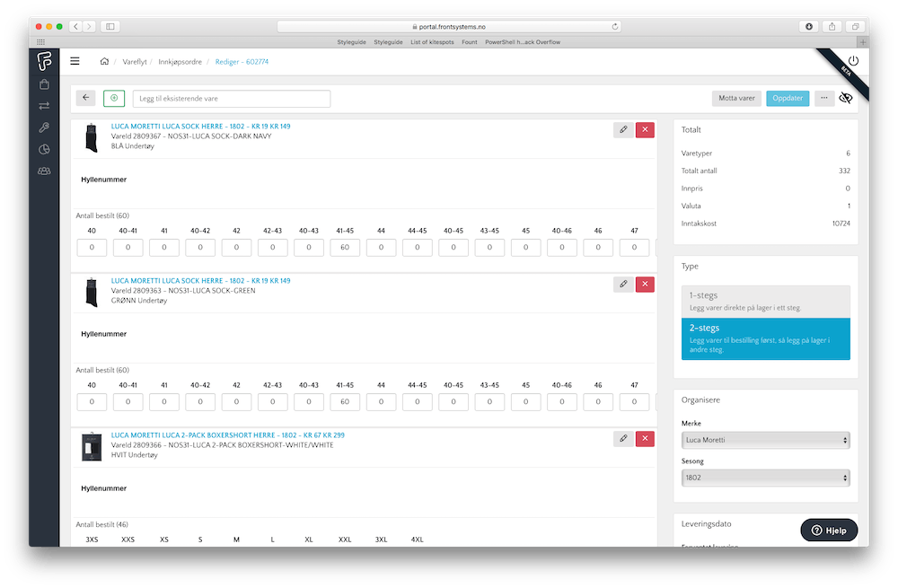Open the three-dots more options button
Image resolution: width=898 pixels, height=588 pixels.
824,98
